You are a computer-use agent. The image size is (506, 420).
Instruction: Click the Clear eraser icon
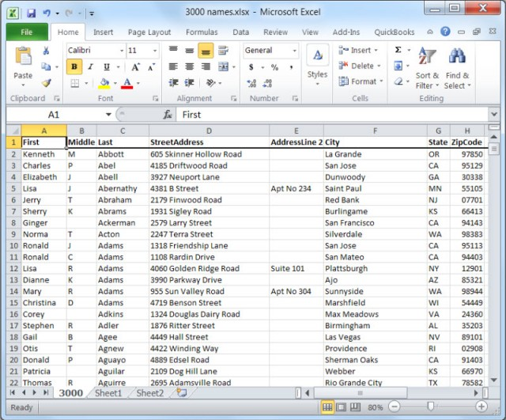(398, 81)
